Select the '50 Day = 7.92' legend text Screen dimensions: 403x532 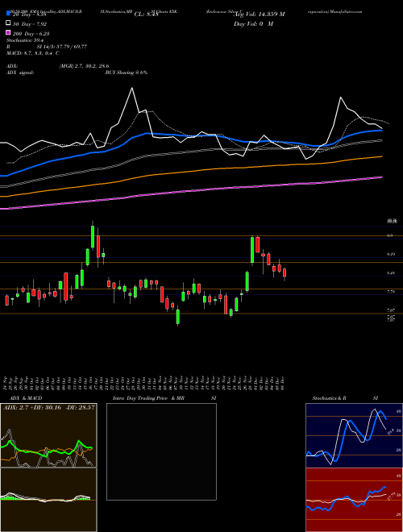pyautogui.click(x=30, y=24)
